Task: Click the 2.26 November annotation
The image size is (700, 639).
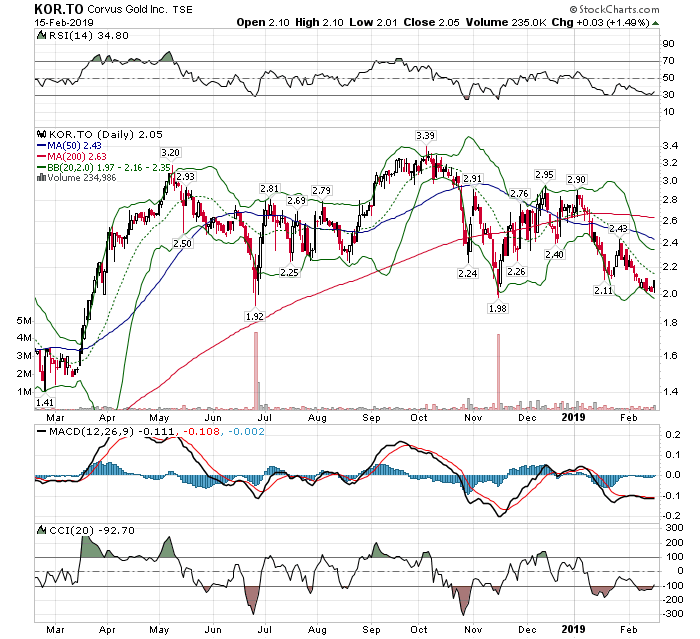Action: [517, 271]
